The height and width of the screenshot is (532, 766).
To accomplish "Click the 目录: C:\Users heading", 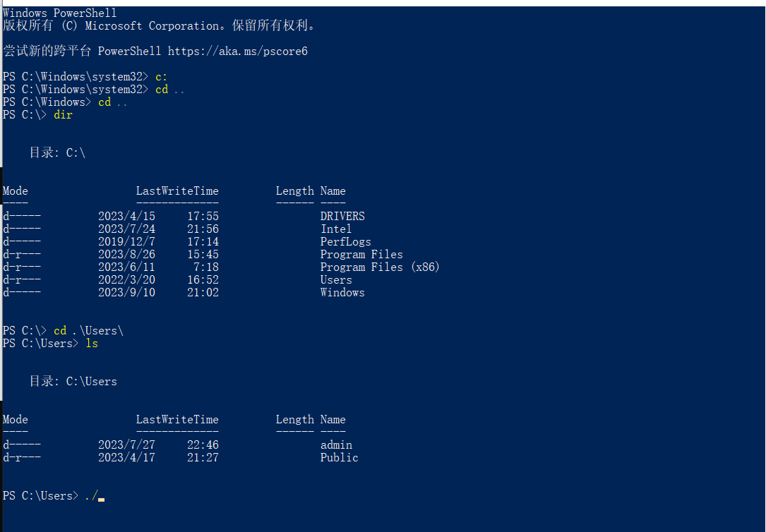I will [73, 382].
